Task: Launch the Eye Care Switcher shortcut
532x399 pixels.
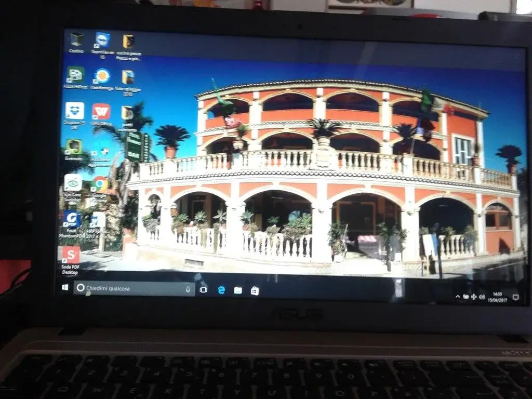Action: click(x=73, y=183)
